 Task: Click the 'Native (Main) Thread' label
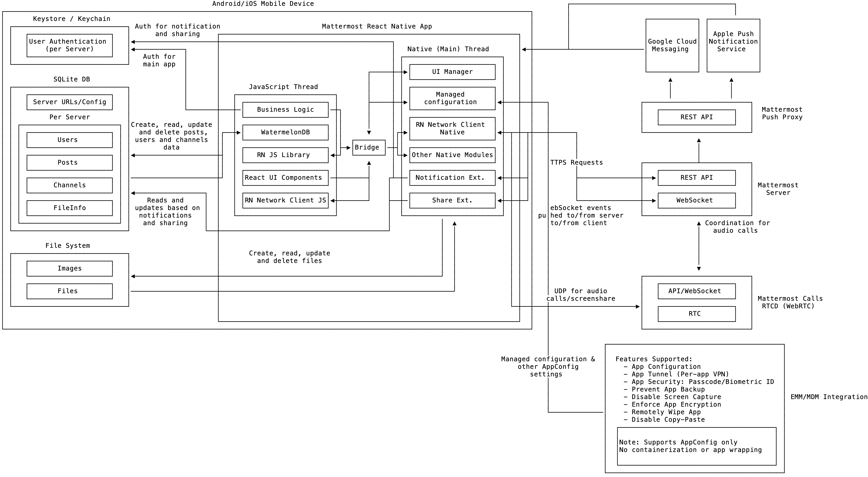pos(448,49)
